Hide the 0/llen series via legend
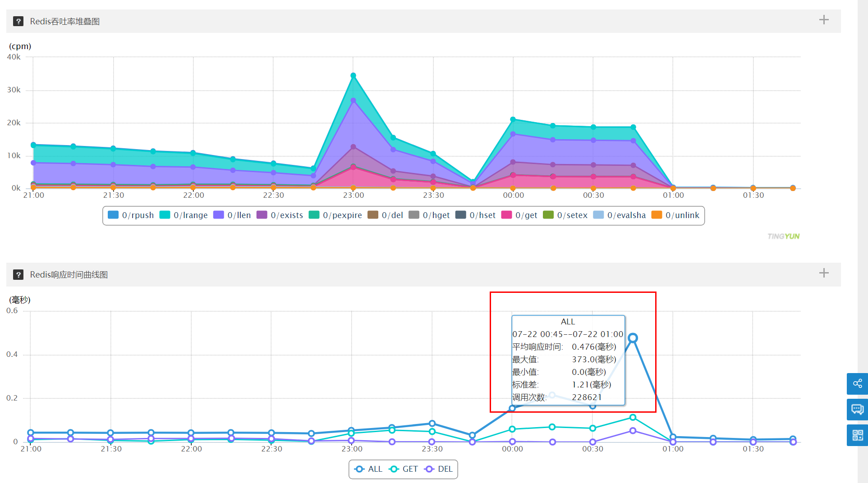 point(232,215)
